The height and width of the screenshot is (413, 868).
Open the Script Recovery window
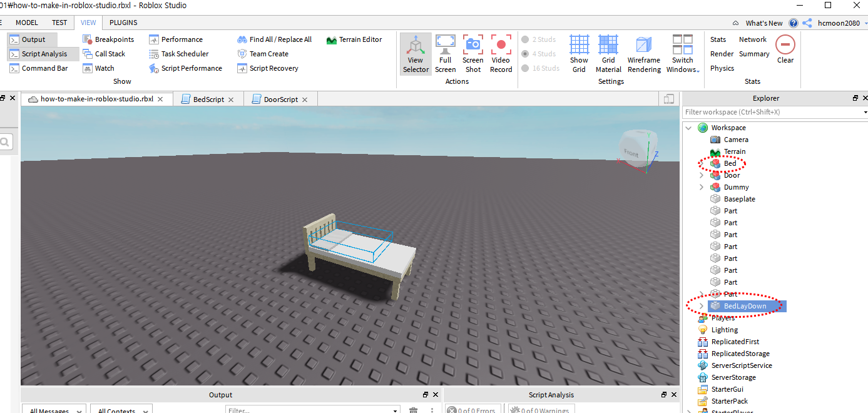coord(268,68)
